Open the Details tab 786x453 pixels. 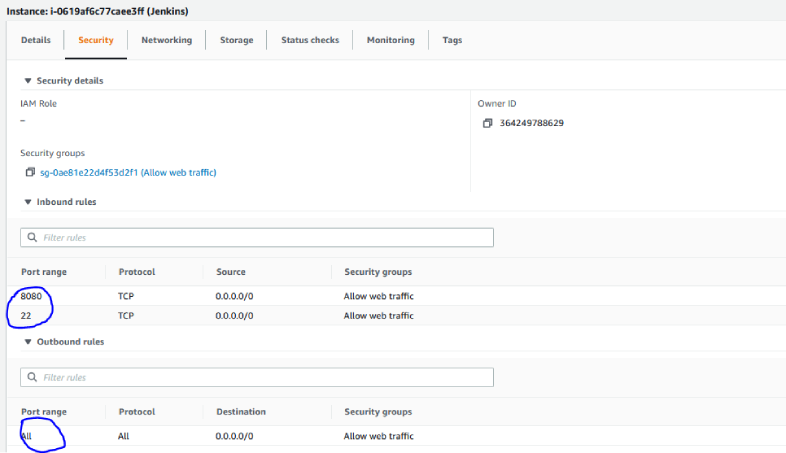click(x=36, y=40)
